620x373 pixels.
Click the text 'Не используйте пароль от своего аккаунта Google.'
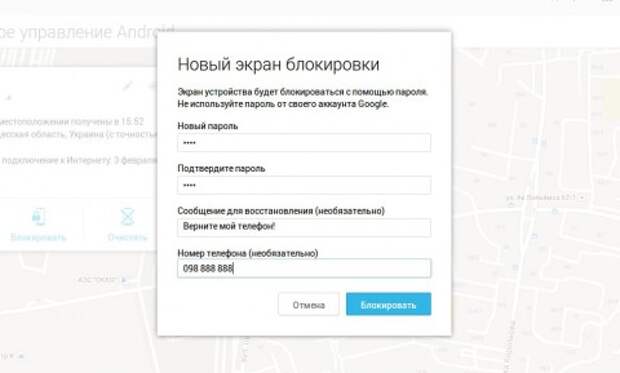[283, 104]
